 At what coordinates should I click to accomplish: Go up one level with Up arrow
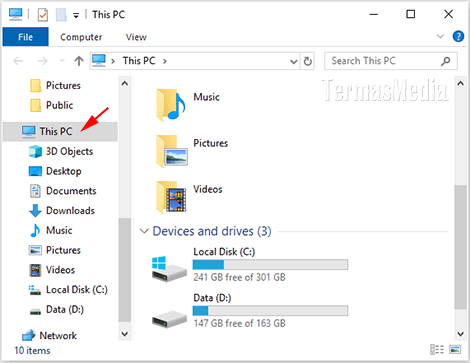click(79, 61)
